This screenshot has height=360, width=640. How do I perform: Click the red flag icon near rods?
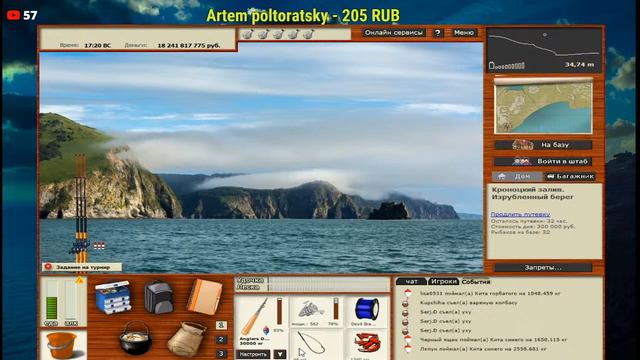[99, 246]
